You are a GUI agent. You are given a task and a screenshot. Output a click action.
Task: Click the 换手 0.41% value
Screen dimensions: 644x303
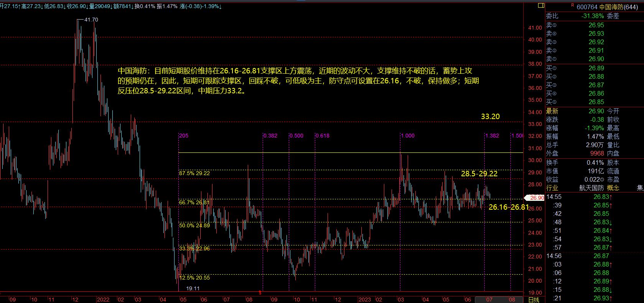[595, 162]
